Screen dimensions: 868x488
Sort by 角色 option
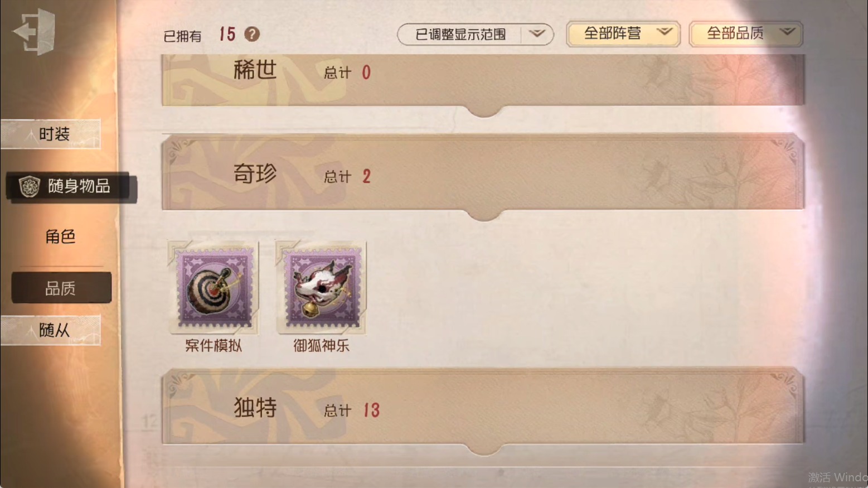click(x=61, y=236)
